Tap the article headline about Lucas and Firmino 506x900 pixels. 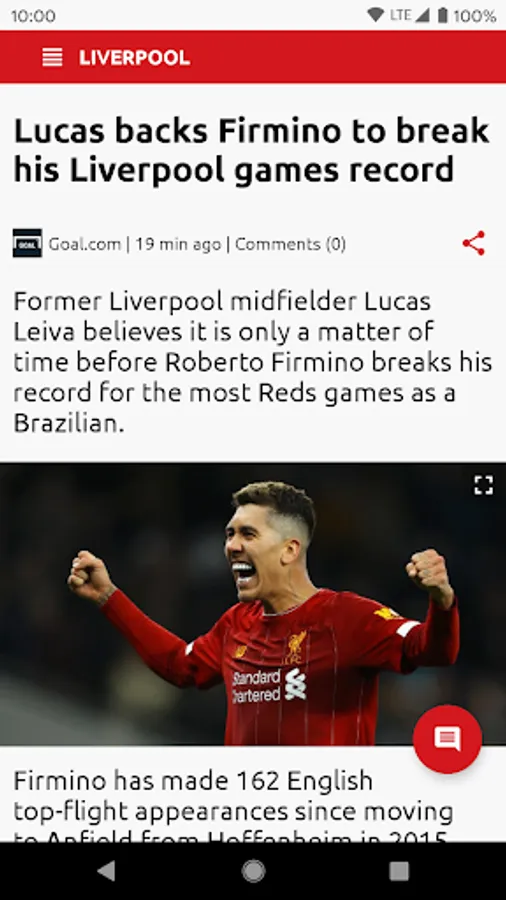pyautogui.click(x=251, y=150)
